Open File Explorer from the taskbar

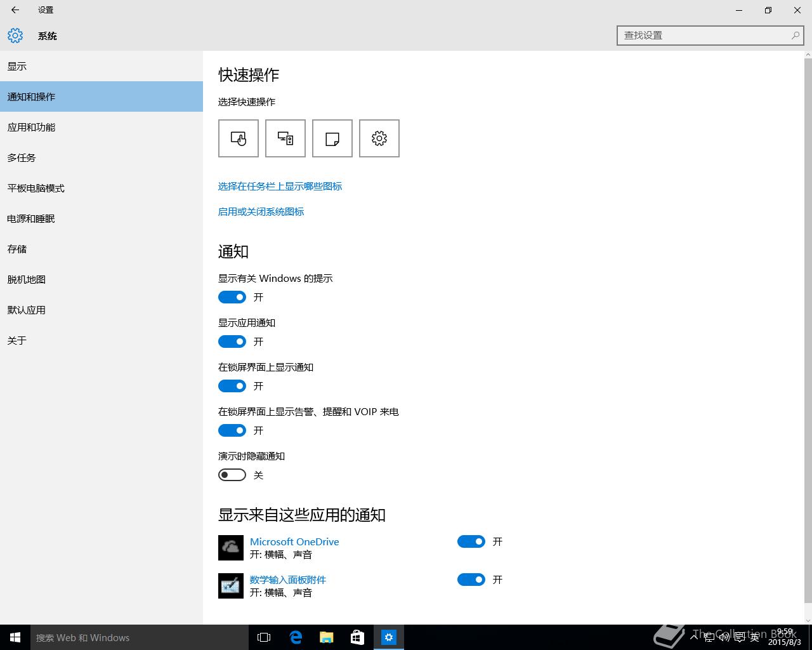click(x=327, y=637)
